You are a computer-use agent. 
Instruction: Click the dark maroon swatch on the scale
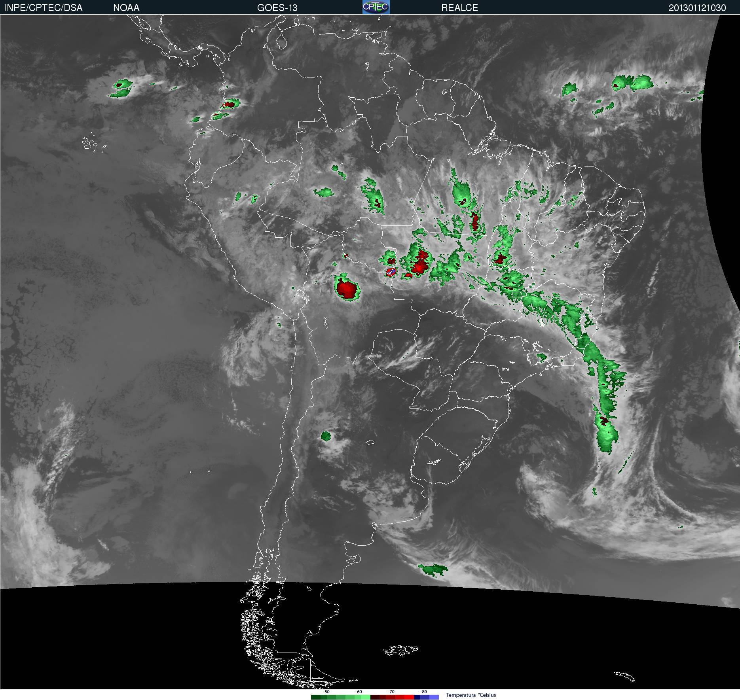[x=375, y=697]
